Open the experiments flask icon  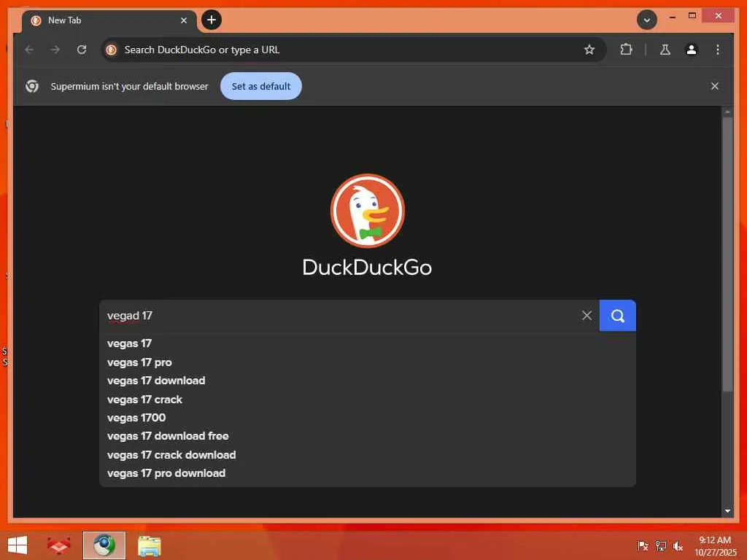click(x=665, y=50)
